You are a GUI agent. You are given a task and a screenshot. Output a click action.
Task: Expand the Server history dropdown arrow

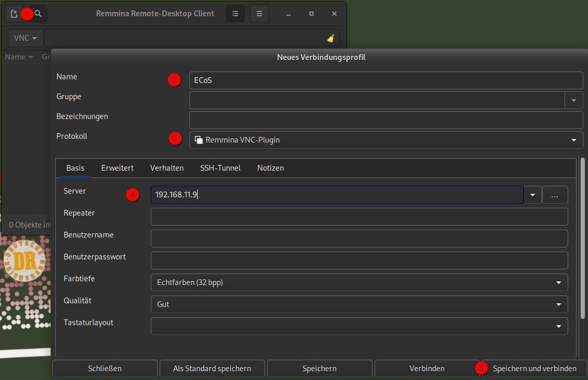pyautogui.click(x=532, y=195)
